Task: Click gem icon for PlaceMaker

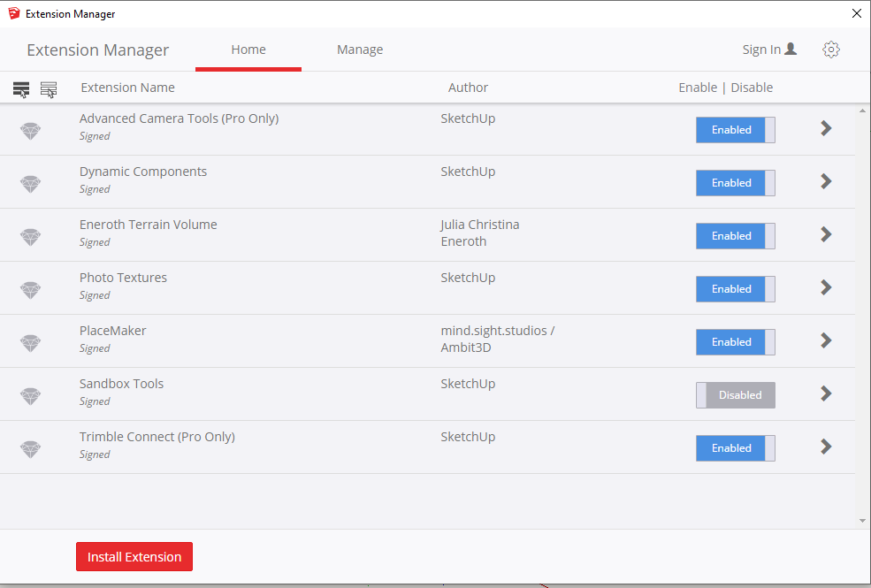Action: pos(31,343)
